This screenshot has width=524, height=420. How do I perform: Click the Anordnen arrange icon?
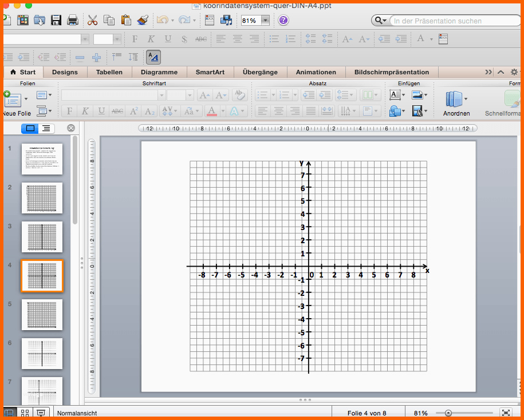pyautogui.click(x=454, y=100)
